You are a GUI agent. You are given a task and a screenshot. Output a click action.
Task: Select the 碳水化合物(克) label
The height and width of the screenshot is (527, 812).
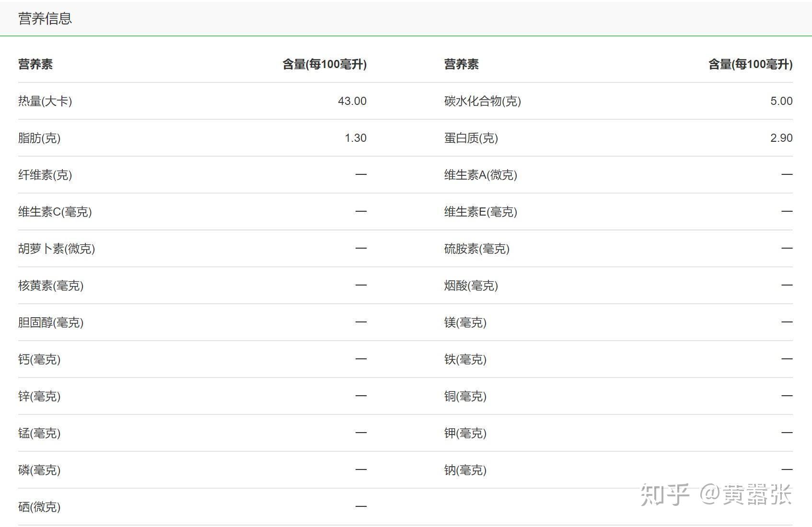pyautogui.click(x=482, y=101)
